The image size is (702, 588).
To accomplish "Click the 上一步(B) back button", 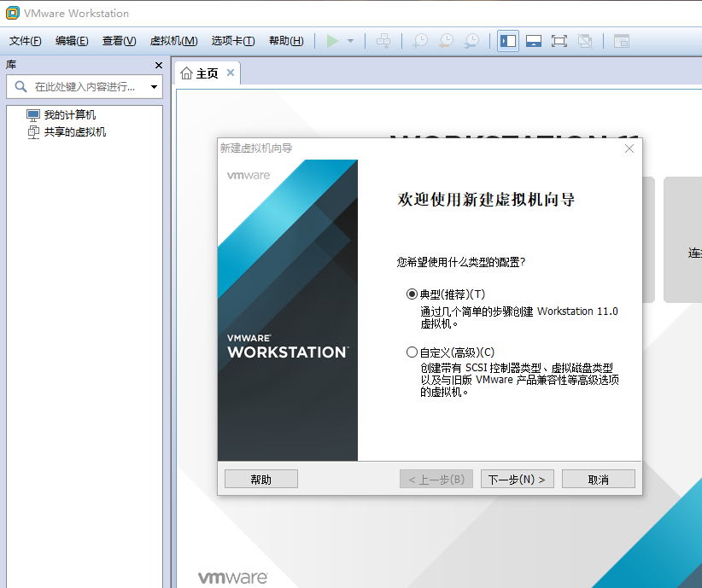I will tap(436, 480).
